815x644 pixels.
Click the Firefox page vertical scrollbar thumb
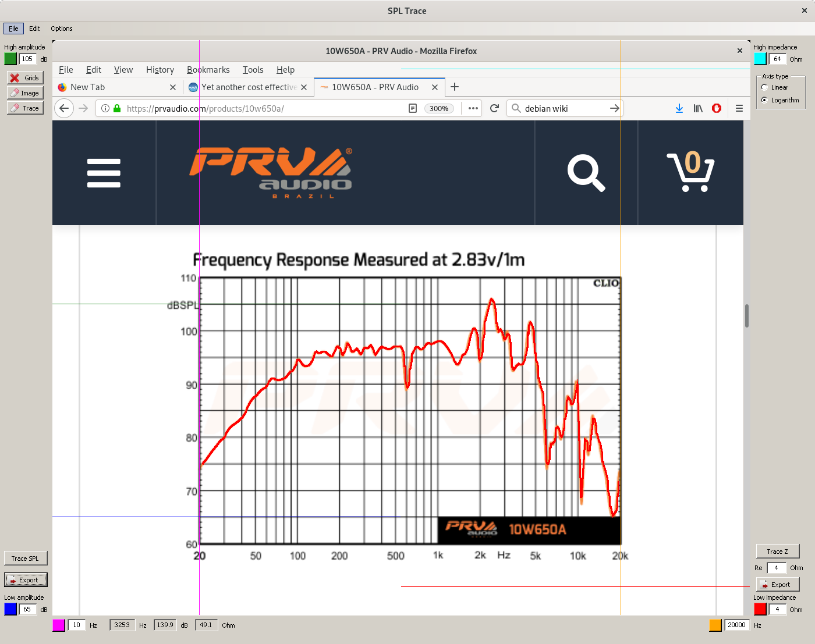point(746,316)
